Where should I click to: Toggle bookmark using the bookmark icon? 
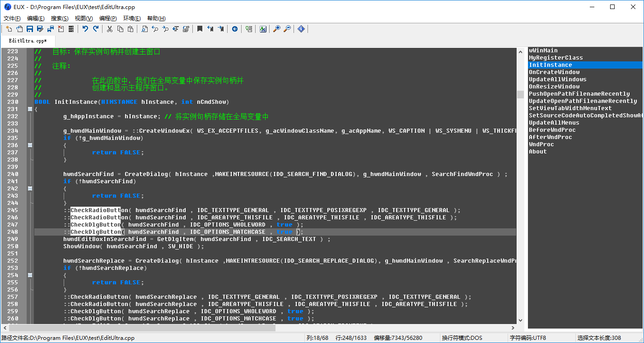point(200,29)
